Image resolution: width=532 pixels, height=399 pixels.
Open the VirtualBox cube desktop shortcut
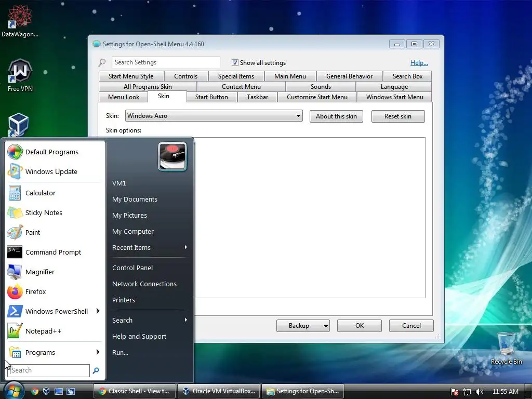18,125
